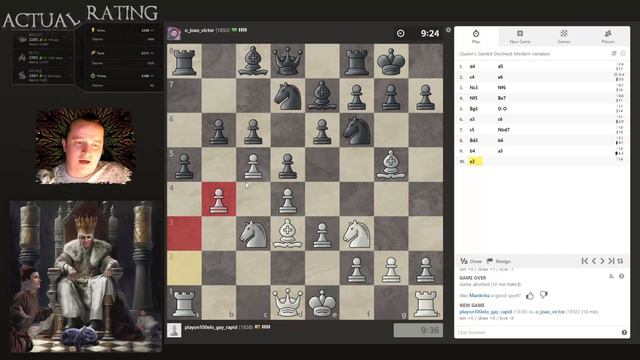The image size is (640, 360).
Task: Click the streamer webcam overlay
Action: pos(85,146)
